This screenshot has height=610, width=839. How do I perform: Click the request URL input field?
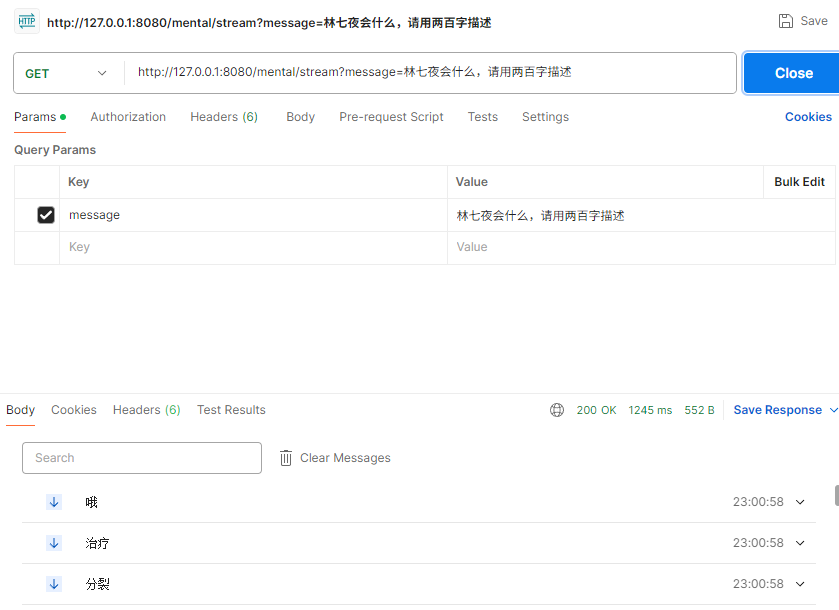click(430, 73)
